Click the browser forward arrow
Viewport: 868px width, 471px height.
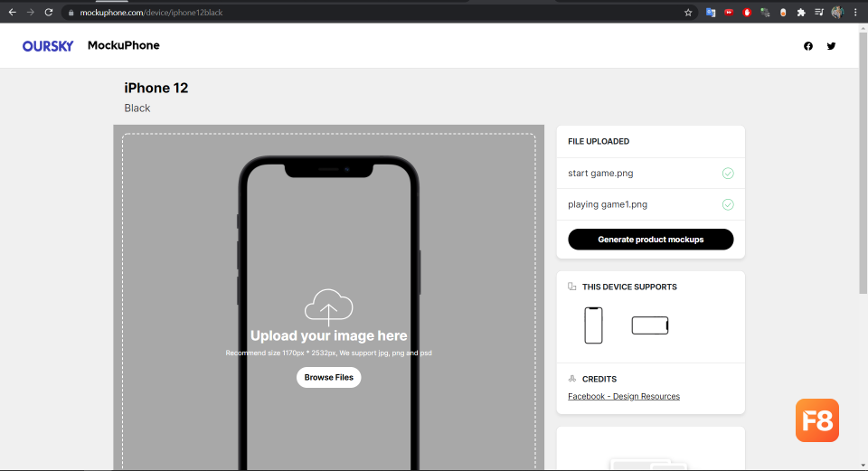31,12
